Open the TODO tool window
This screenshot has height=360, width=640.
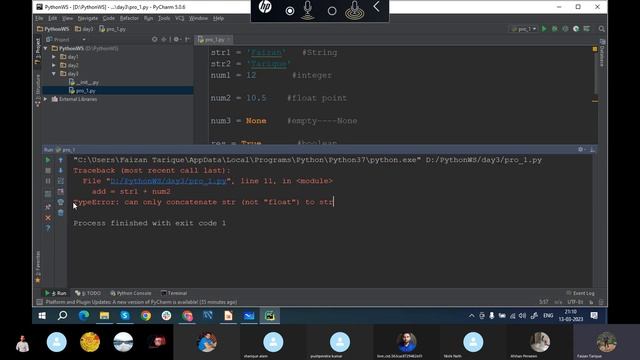pyautogui.click(x=88, y=293)
